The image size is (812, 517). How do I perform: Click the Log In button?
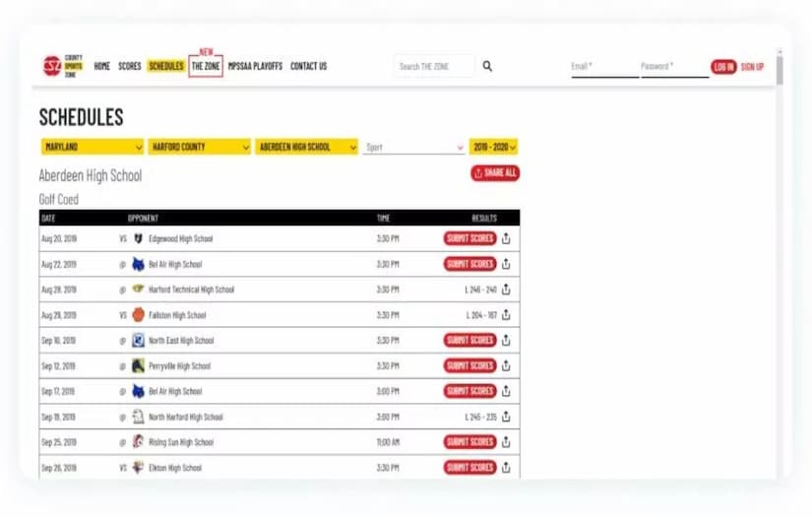[x=723, y=66]
